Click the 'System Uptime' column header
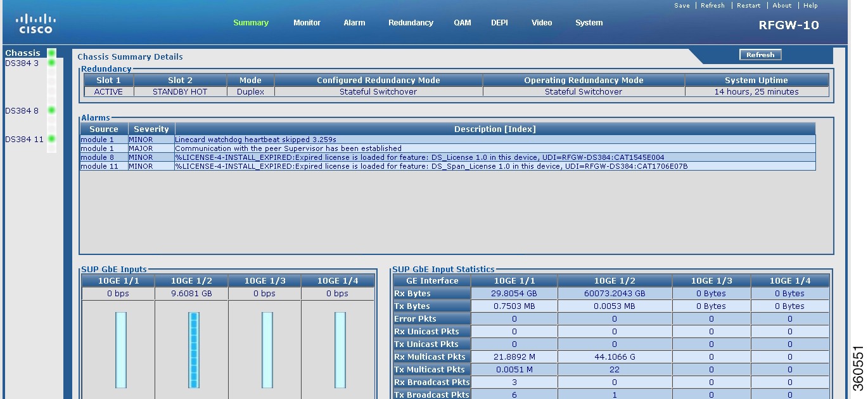 tap(756, 81)
